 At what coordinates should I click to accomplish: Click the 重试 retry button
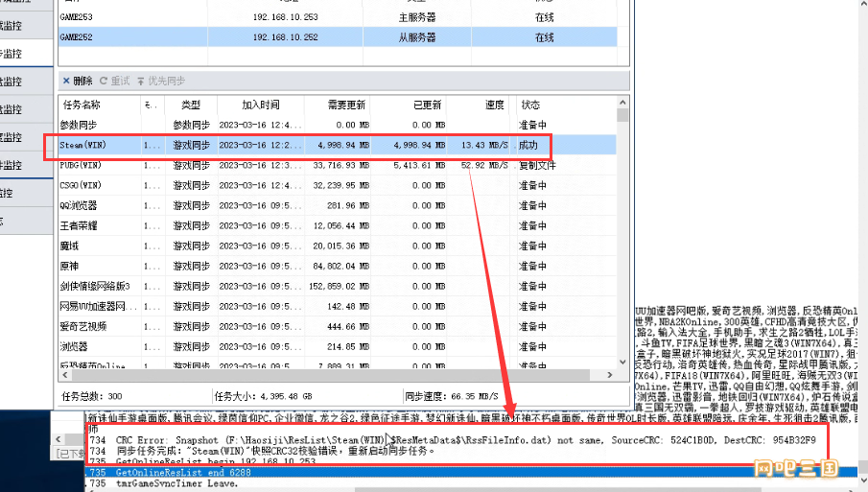114,81
